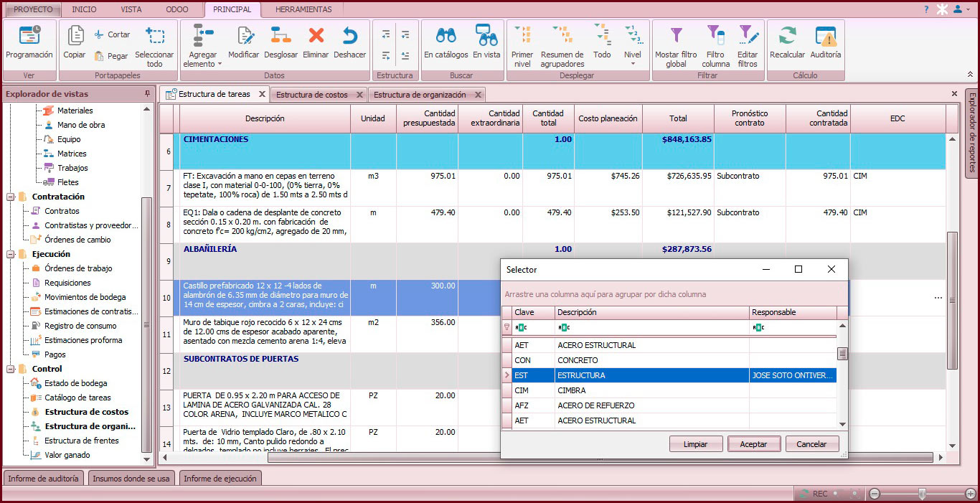Click the Copiar icon in Portapapeles

(x=75, y=36)
